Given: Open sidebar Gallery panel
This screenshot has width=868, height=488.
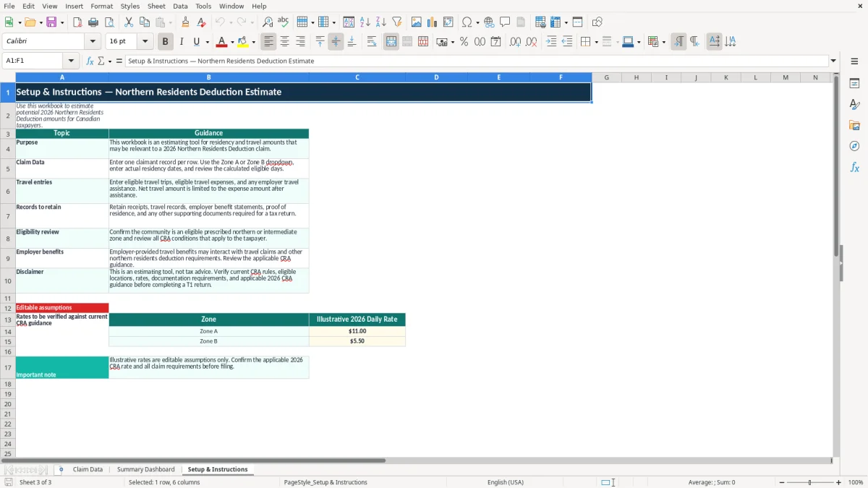Looking at the screenshot, I should pyautogui.click(x=854, y=126).
